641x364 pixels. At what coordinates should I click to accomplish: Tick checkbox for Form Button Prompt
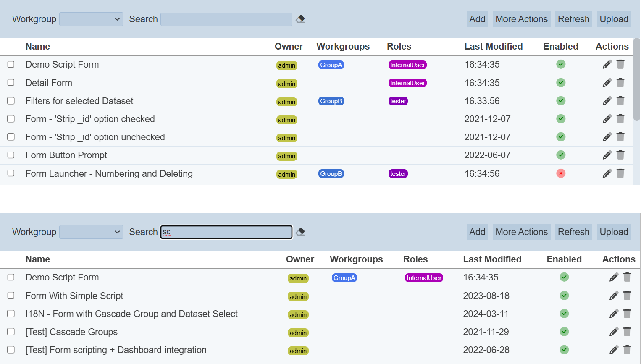11,155
